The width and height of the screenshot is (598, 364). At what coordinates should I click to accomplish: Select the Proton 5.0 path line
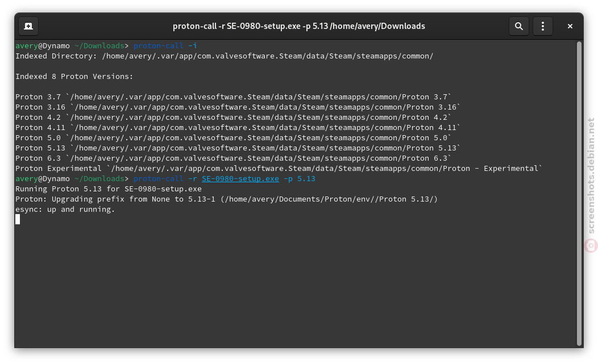click(x=233, y=138)
